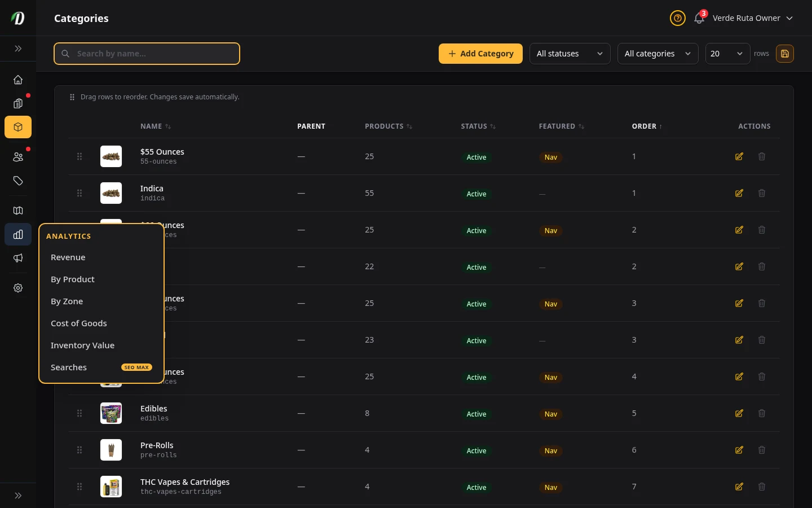Image resolution: width=812 pixels, height=508 pixels.
Task: Open the All statuses dropdown
Action: point(570,54)
